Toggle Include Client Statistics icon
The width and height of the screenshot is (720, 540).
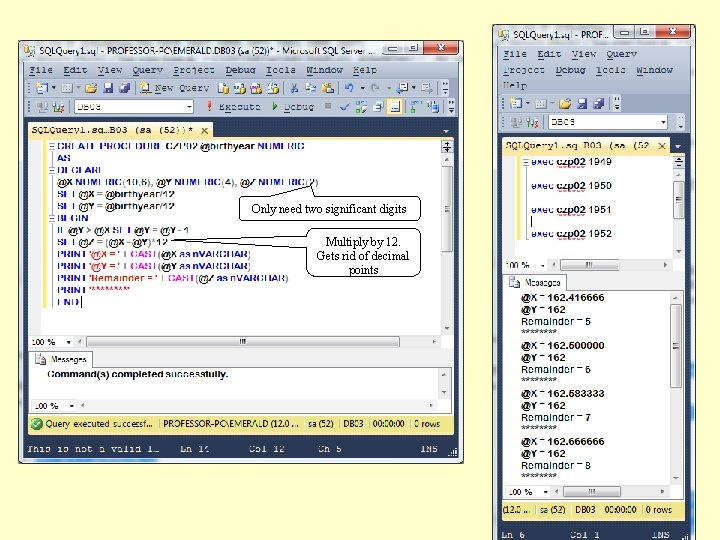tap(433, 107)
